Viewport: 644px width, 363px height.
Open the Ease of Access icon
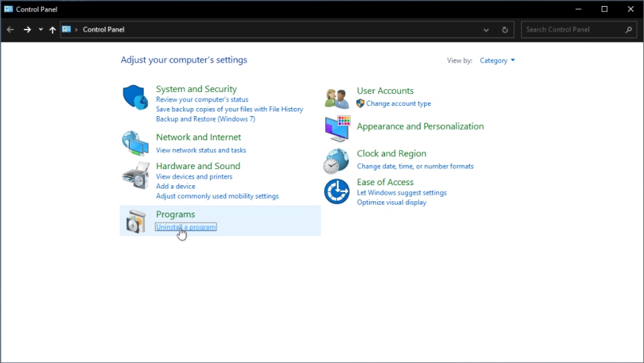coord(337,191)
